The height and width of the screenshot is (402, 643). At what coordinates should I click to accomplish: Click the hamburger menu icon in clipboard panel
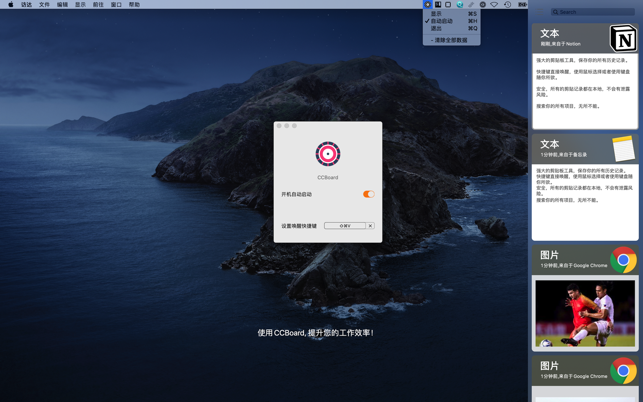(540, 12)
